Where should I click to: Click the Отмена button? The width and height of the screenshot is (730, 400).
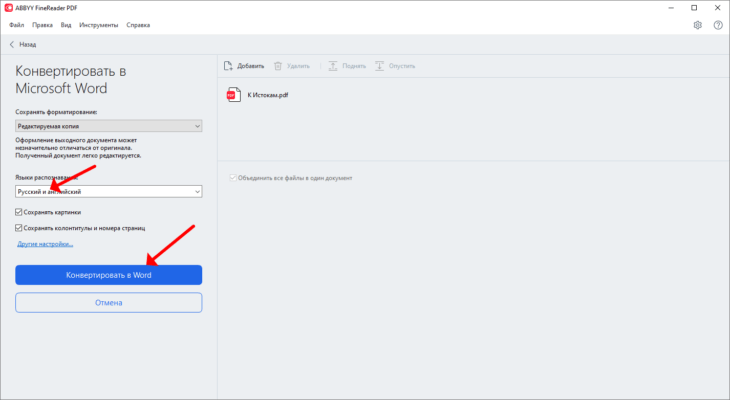108,303
